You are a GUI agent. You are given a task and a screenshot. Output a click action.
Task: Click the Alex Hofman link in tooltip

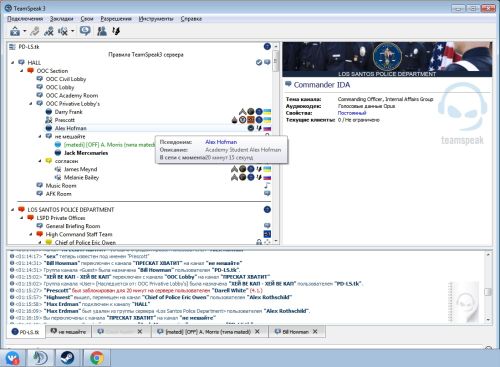click(x=221, y=142)
